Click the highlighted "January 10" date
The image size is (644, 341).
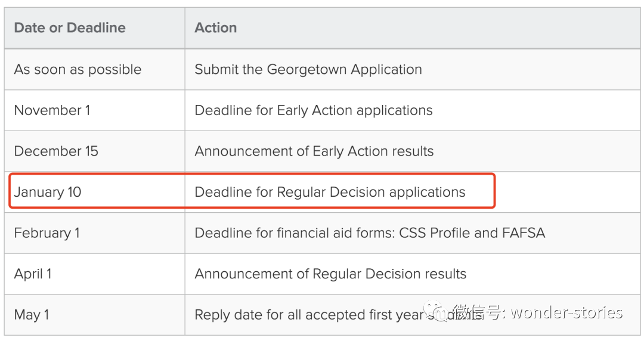48,192
